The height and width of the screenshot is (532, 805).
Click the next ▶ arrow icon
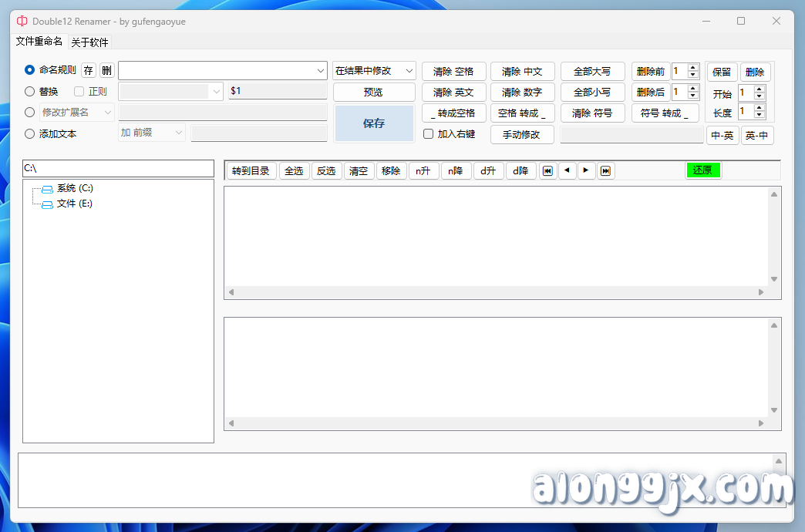[x=586, y=170]
